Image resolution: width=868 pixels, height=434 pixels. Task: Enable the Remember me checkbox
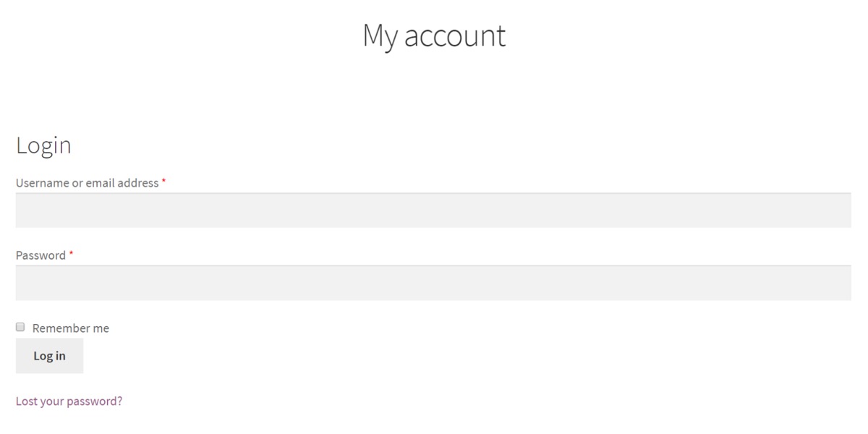point(20,327)
